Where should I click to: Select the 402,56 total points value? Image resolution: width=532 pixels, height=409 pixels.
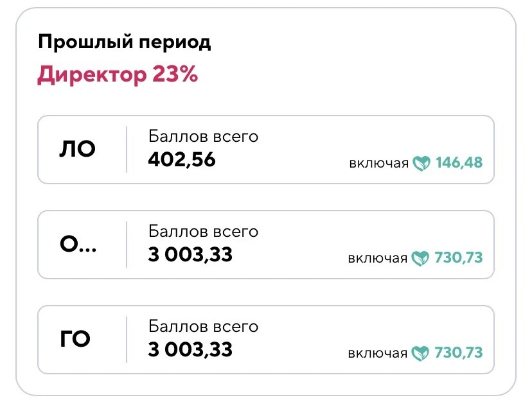click(x=182, y=159)
